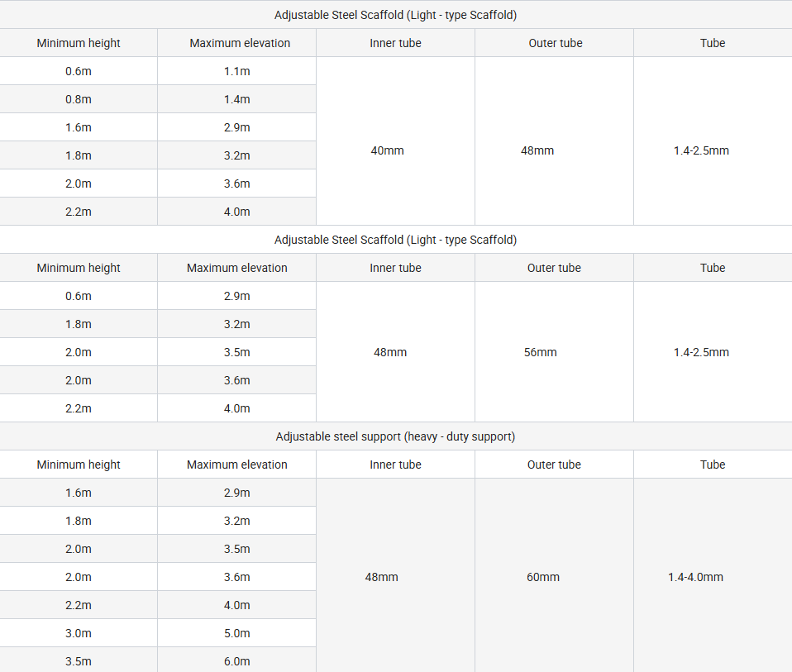
Task: Click the 60mm outer tube cell
Action: pyautogui.click(x=543, y=577)
